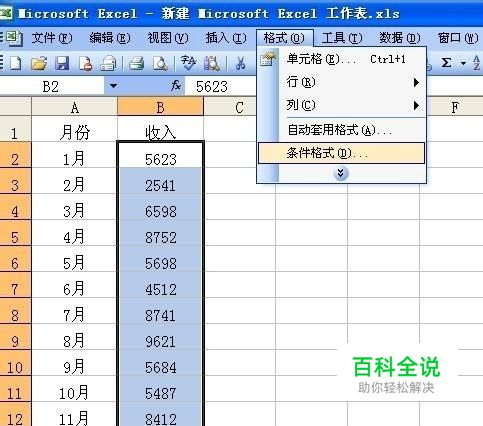483x426 pixels.
Task: Click the Name Box showing B2
Action: click(52, 86)
